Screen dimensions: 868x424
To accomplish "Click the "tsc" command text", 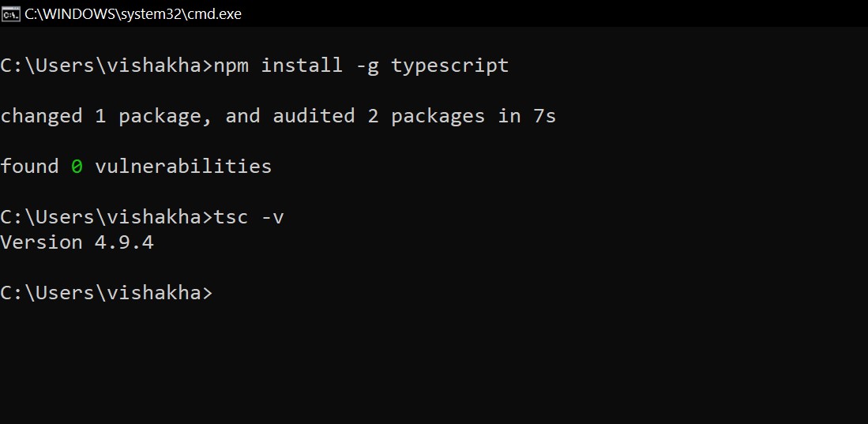I will [231, 217].
